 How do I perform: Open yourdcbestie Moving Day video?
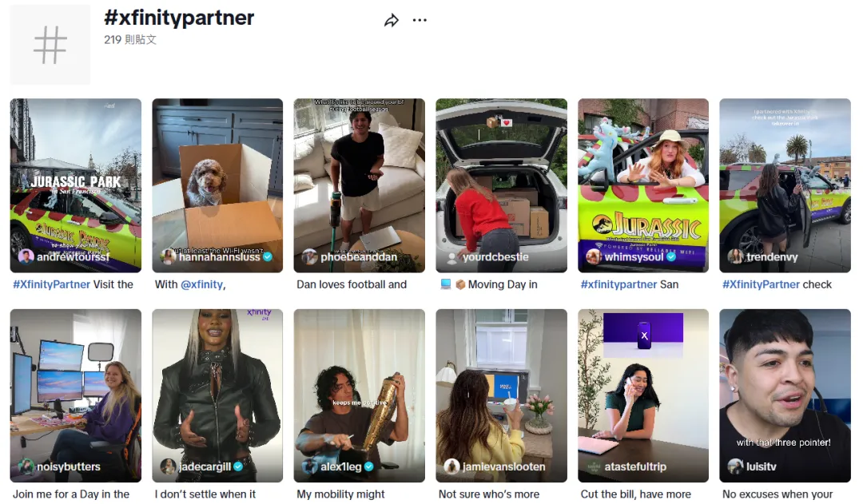[501, 185]
